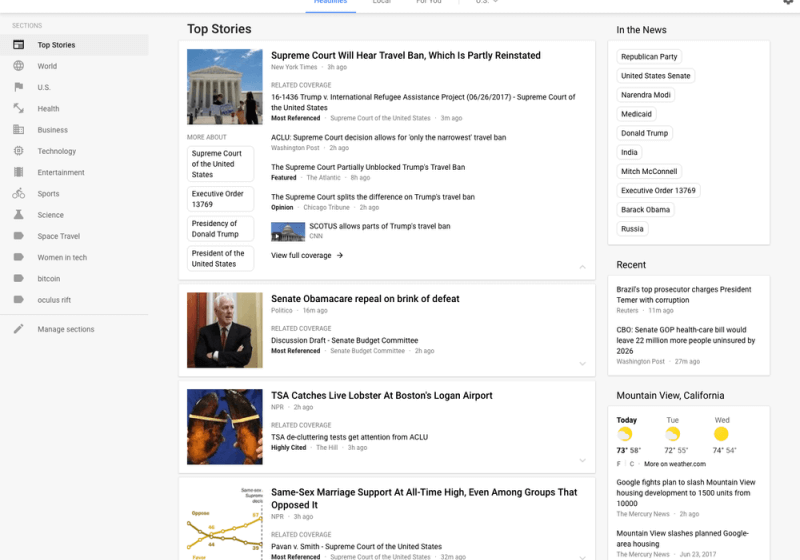Click More About President of the United States
Image resolution: width=800 pixels, height=560 pixels.
point(220,259)
